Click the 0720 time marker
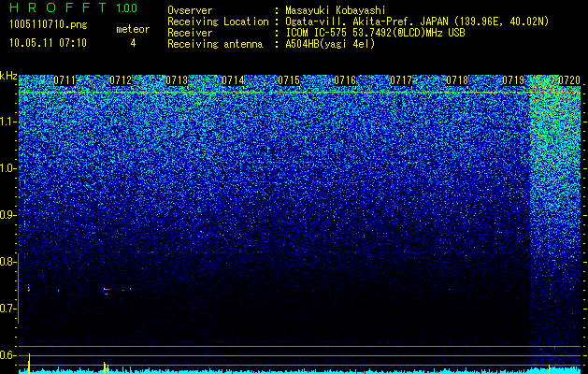 tap(569, 80)
